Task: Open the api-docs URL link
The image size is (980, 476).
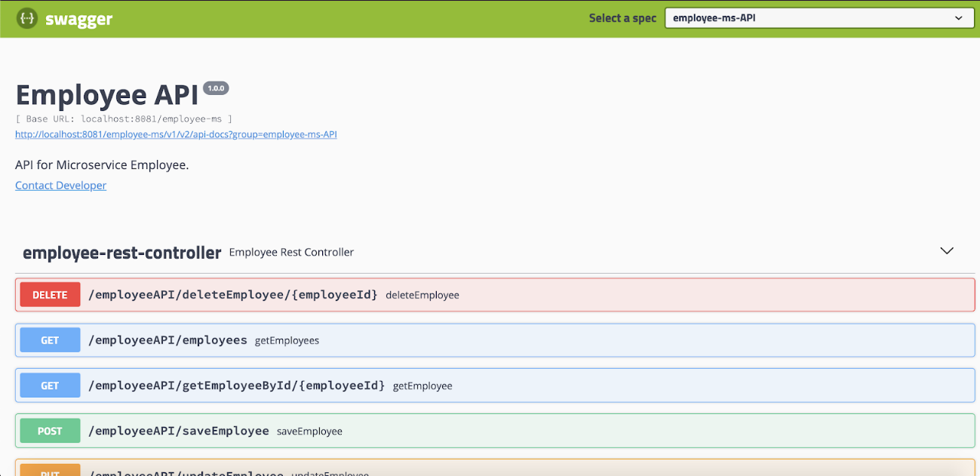Action: [x=176, y=134]
